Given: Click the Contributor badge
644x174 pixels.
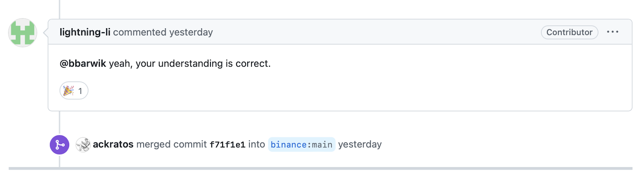Looking at the screenshot, I should (x=569, y=32).
